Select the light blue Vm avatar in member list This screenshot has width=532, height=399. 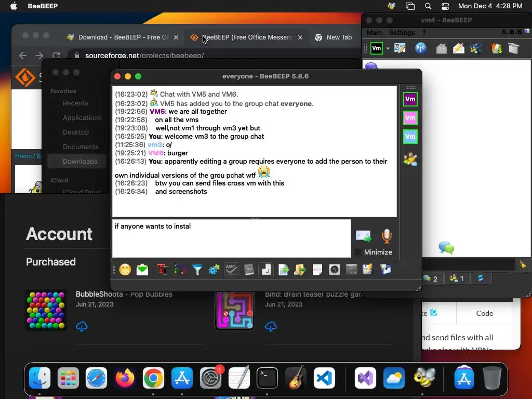coord(410,137)
